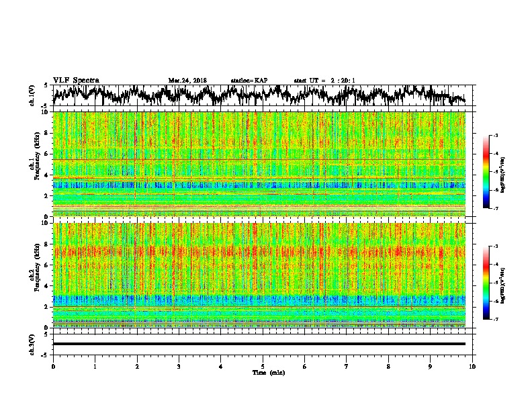Click the ch.1 voltage waveform trace
The image size is (532, 411).
click(x=259, y=95)
